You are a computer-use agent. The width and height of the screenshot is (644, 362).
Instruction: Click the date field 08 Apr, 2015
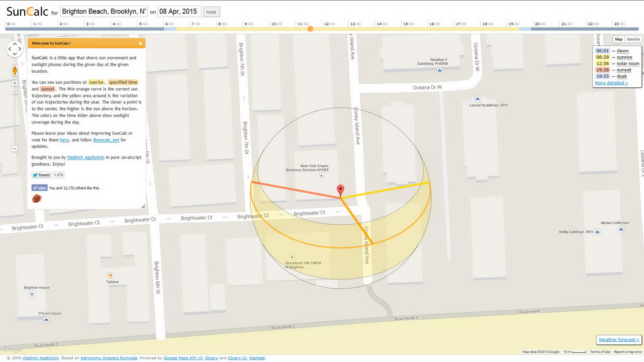pos(179,12)
